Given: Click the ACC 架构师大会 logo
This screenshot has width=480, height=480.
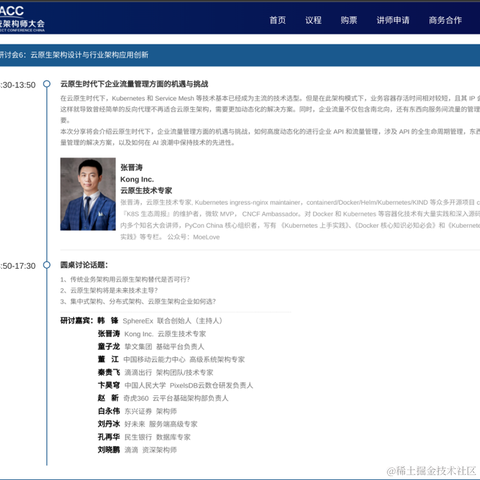Looking at the screenshot, I should pos(22,18).
